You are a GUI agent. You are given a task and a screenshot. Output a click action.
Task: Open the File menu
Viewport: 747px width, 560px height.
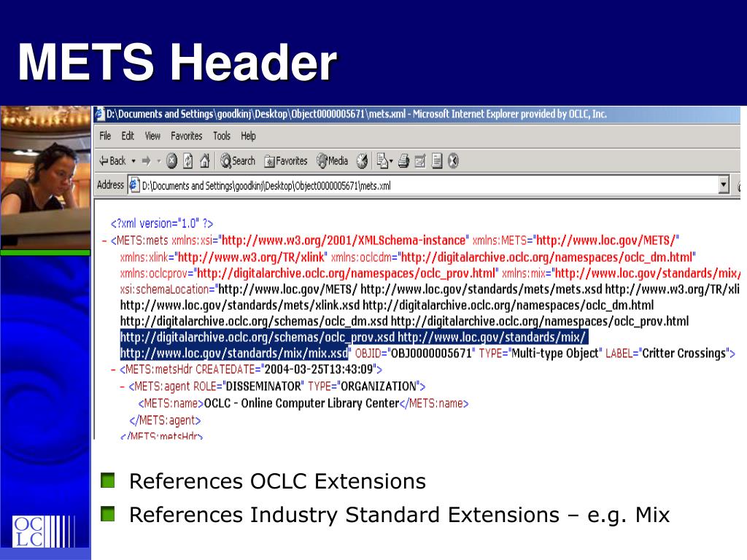point(105,136)
